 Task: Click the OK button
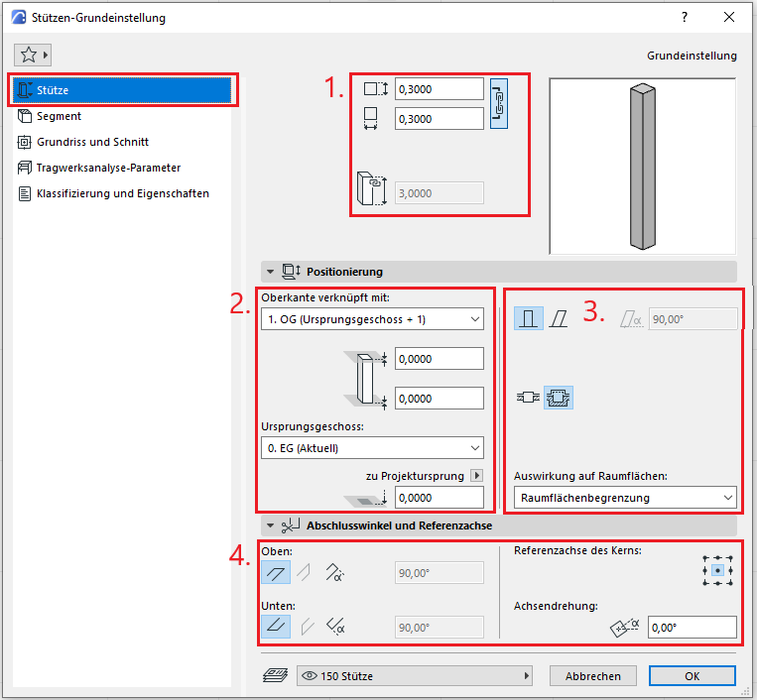coord(693,676)
